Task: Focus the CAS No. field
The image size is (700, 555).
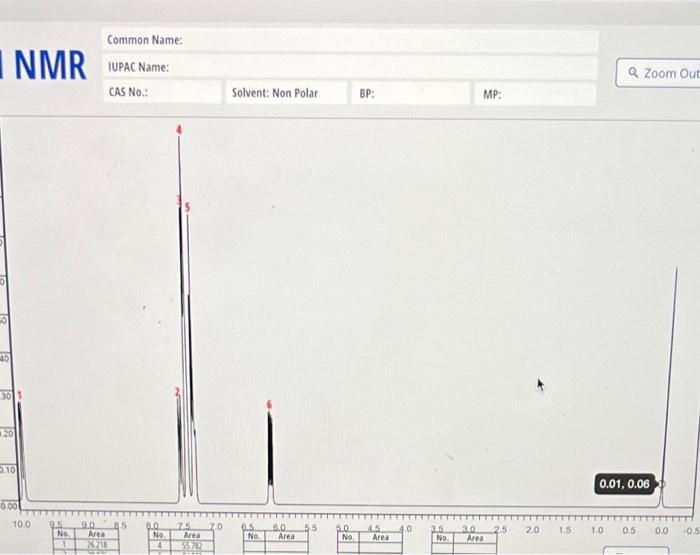Action: [162, 92]
